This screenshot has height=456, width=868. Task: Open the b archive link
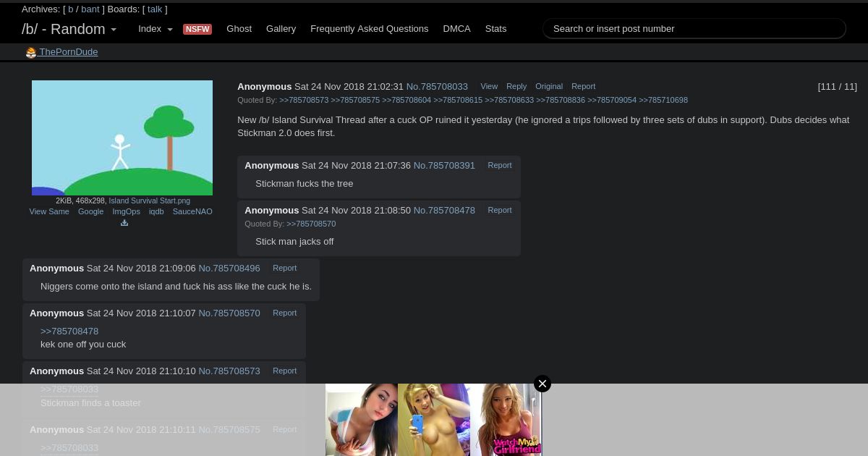pos(71,9)
